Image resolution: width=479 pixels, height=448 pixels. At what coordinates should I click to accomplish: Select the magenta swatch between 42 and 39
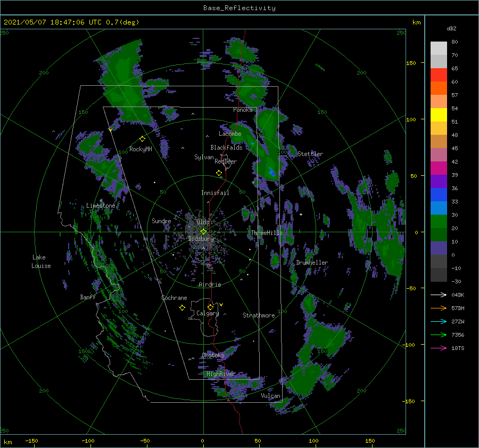coord(439,168)
